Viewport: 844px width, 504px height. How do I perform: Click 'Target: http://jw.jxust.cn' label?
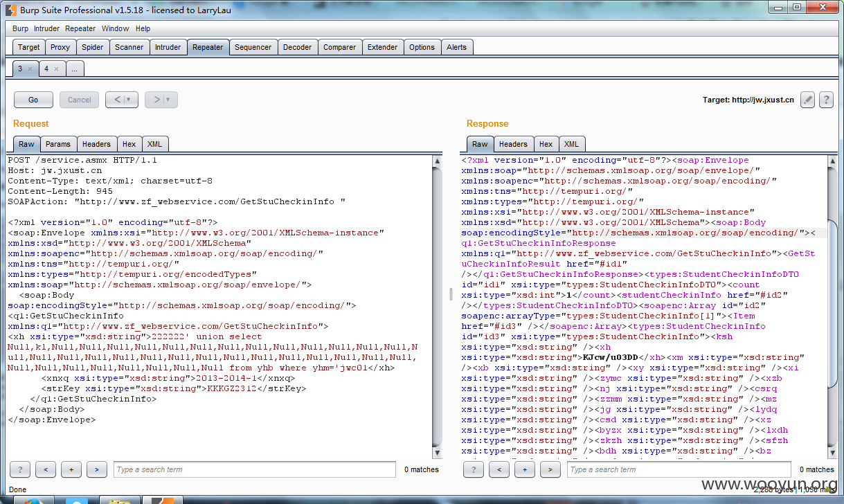point(748,100)
